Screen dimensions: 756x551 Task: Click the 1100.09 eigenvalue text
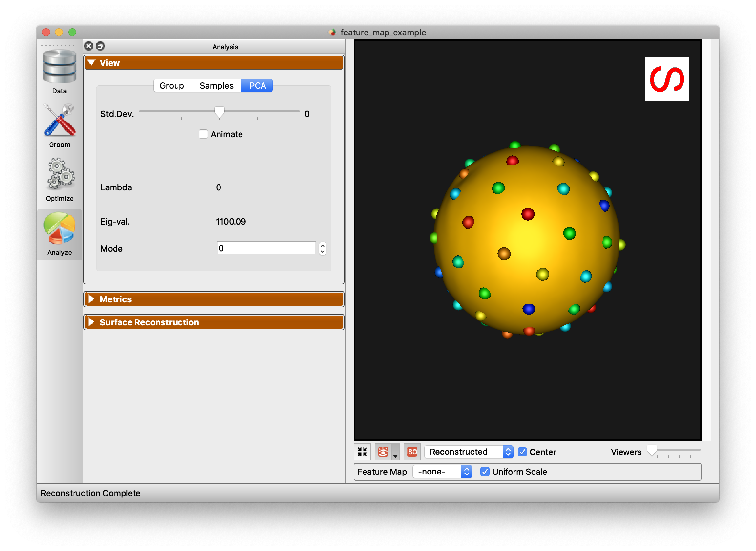coord(231,221)
